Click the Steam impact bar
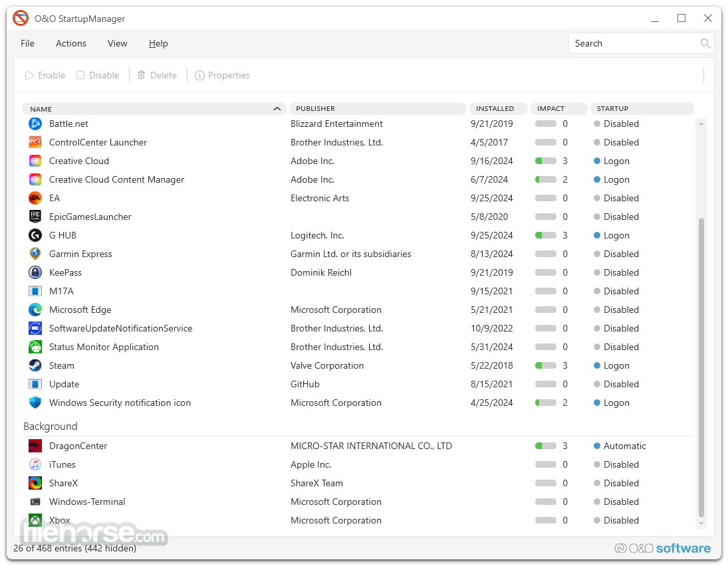 (546, 365)
